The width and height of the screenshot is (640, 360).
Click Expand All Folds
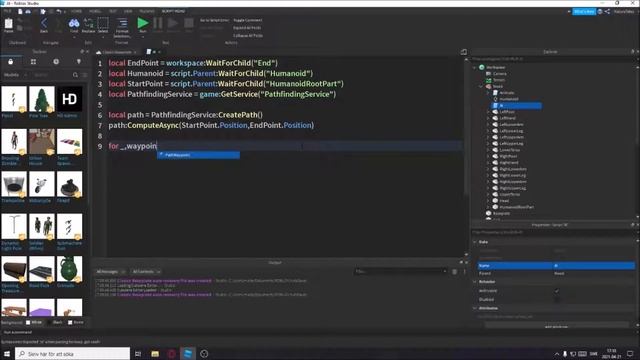pyautogui.click(x=247, y=28)
